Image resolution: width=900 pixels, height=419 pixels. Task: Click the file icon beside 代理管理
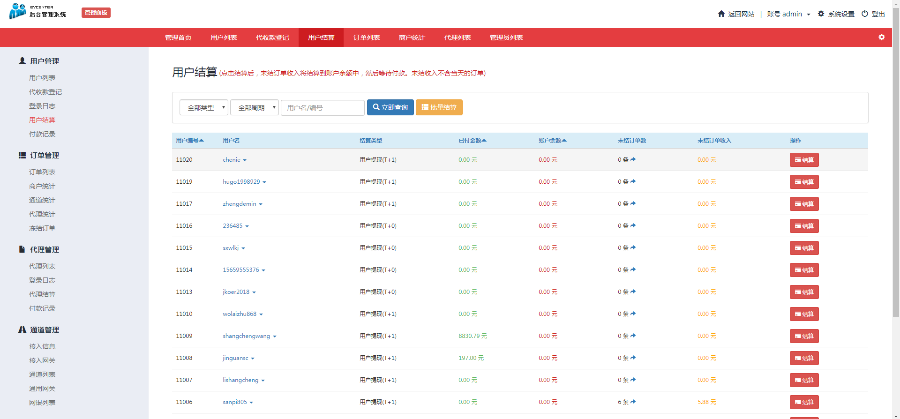pos(22,250)
